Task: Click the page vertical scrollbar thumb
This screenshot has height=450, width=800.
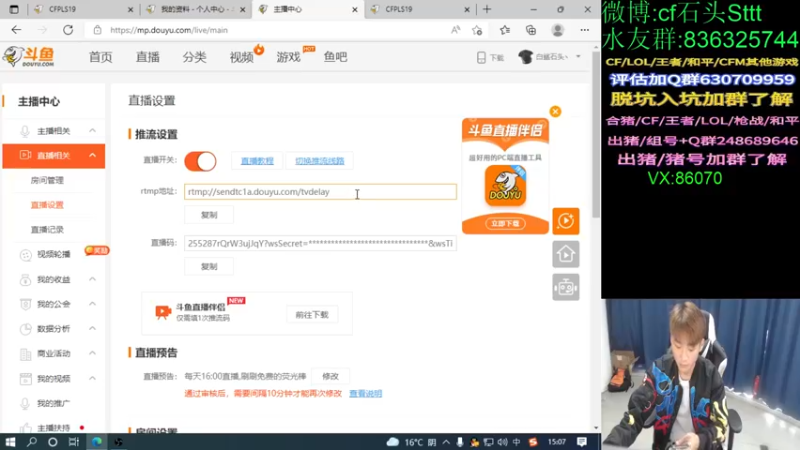Action: click(596, 135)
